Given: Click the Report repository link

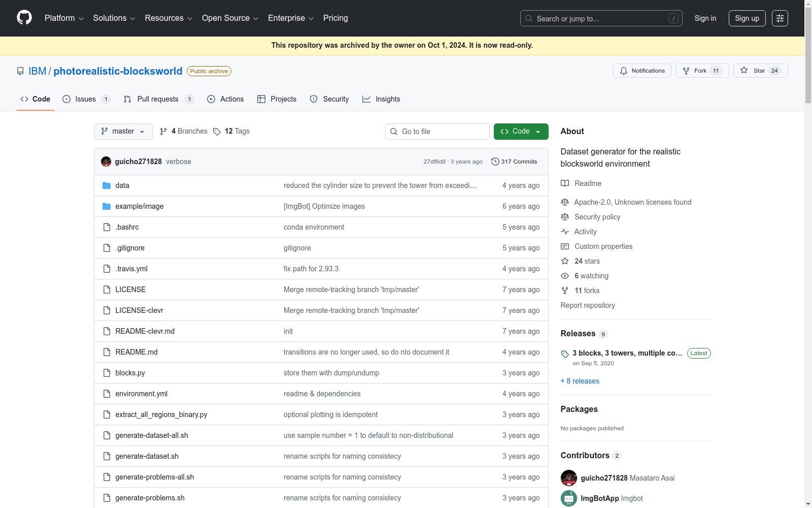Looking at the screenshot, I should pyautogui.click(x=588, y=305).
